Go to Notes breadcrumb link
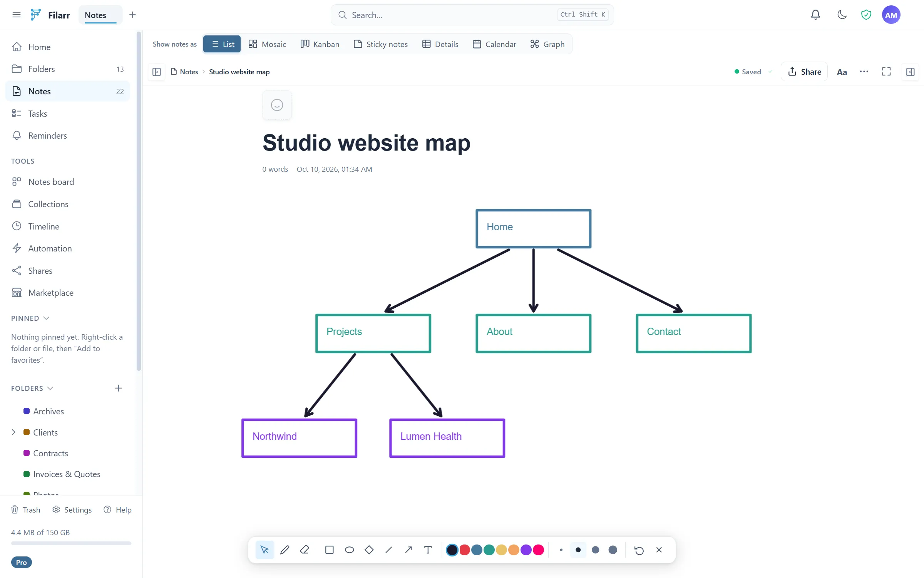 (184, 72)
